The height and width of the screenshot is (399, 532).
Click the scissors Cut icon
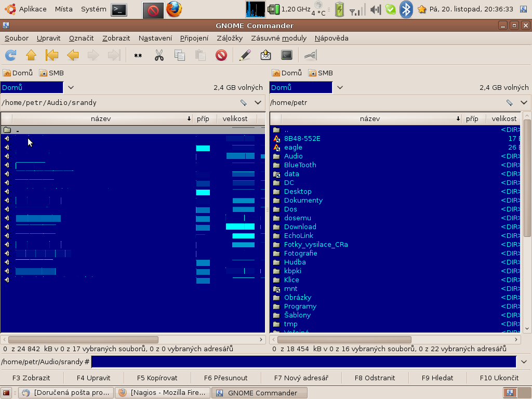coord(159,55)
